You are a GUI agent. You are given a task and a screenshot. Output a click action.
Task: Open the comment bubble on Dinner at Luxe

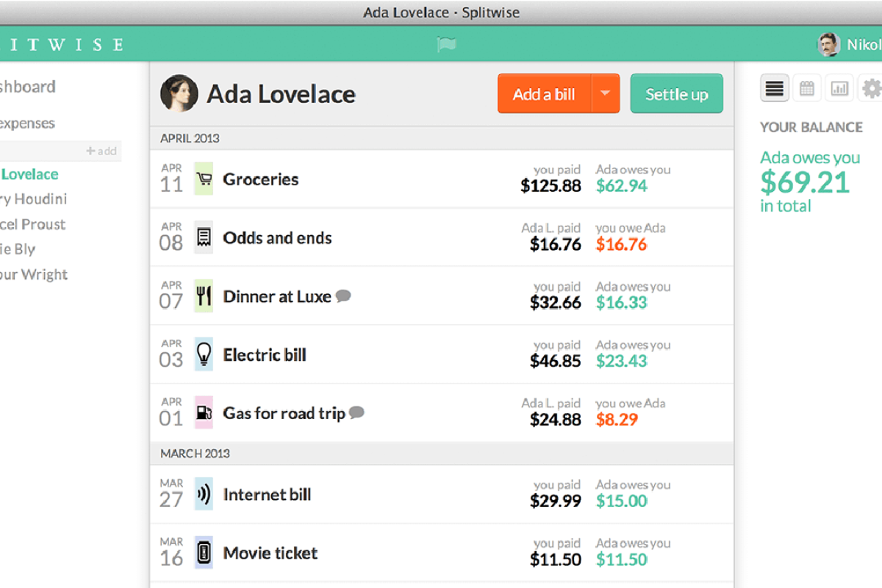[343, 296]
